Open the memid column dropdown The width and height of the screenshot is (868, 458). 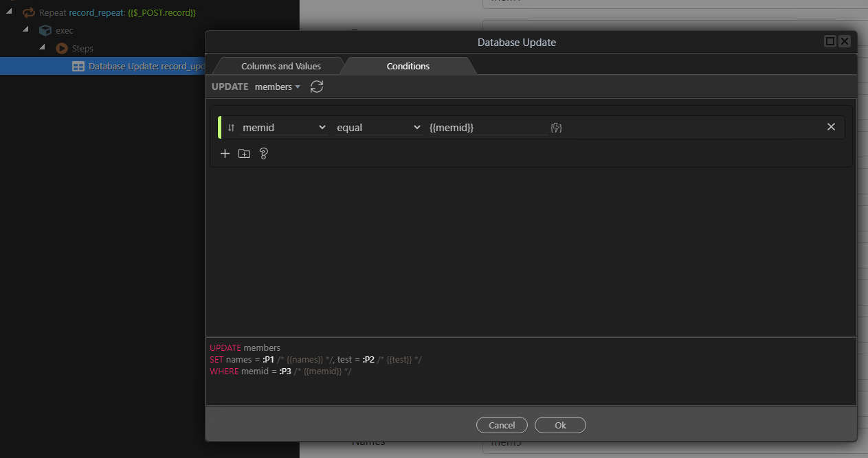click(x=284, y=128)
